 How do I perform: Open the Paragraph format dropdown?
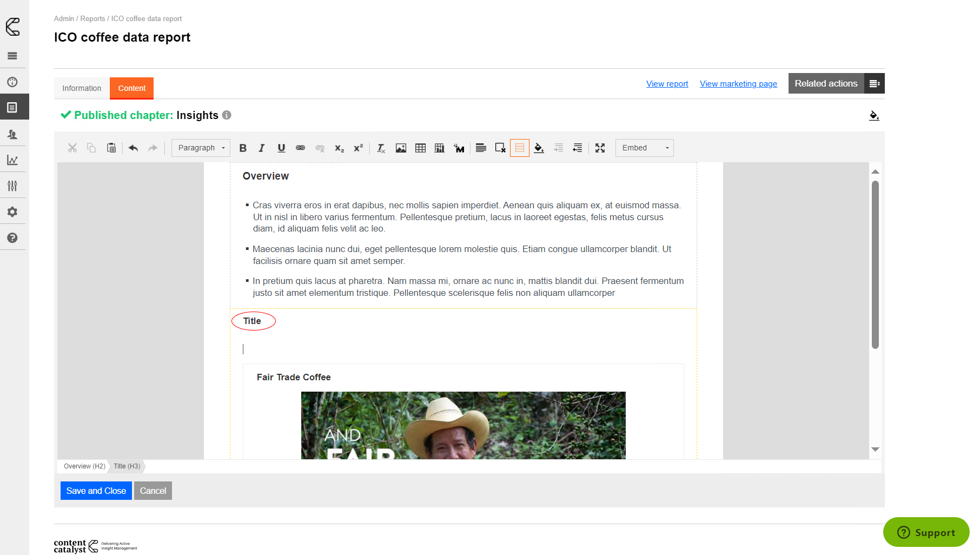pyautogui.click(x=201, y=148)
